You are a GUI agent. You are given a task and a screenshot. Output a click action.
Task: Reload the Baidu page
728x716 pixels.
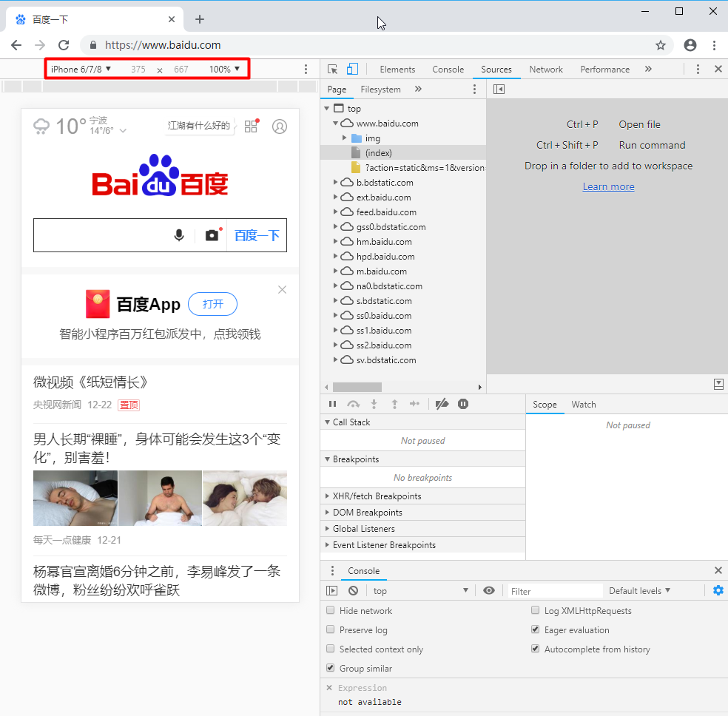click(x=64, y=45)
